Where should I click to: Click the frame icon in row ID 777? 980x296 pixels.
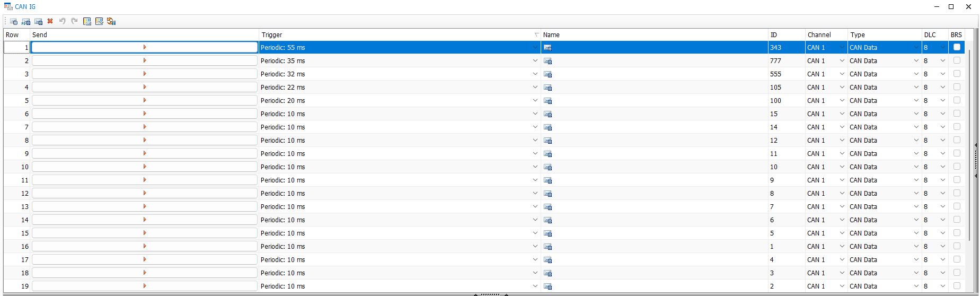[548, 61]
